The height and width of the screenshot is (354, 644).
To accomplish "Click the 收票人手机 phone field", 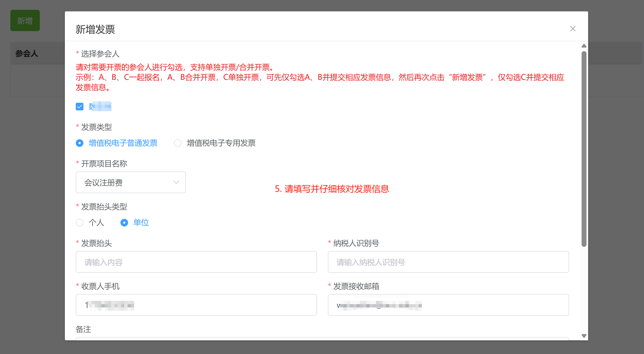I will [196, 305].
